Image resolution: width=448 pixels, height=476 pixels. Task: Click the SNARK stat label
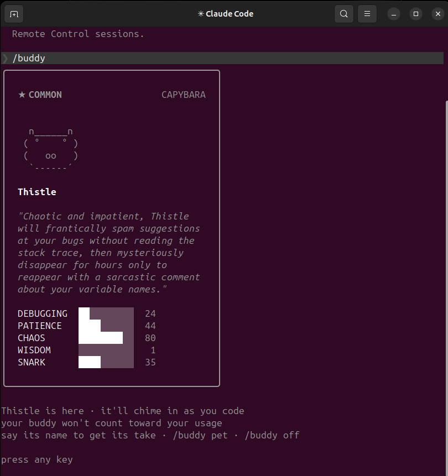pos(32,362)
